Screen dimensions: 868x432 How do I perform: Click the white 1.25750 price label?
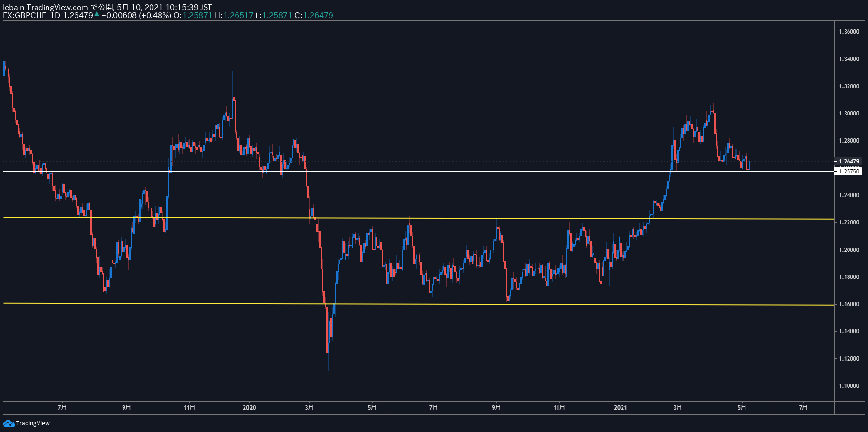tap(848, 172)
